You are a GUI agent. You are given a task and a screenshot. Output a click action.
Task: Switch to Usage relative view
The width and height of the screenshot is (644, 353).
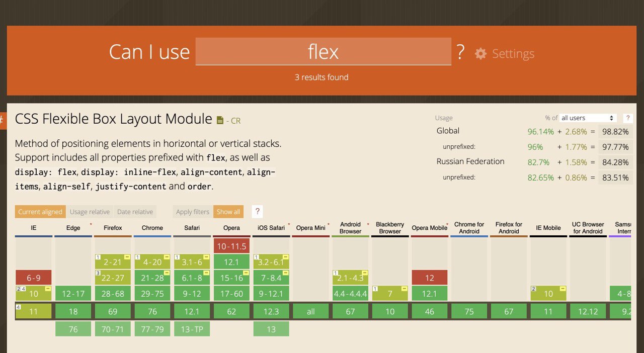[90, 212]
